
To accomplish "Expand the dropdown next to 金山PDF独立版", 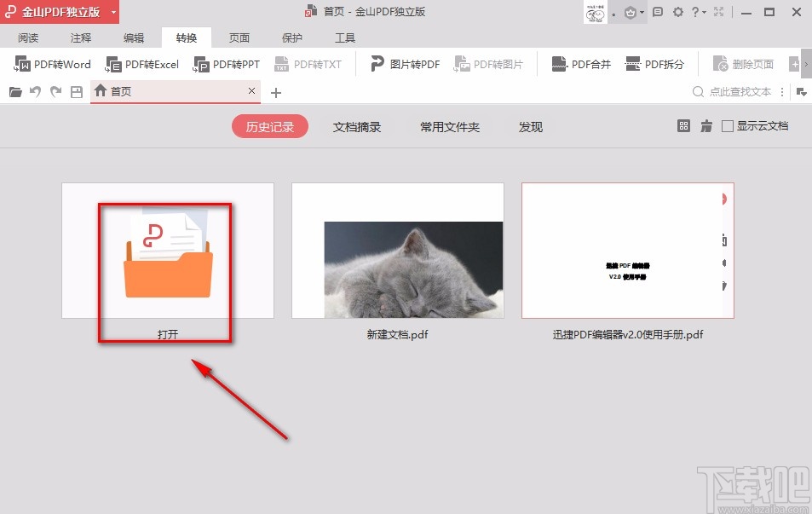I will [112, 11].
